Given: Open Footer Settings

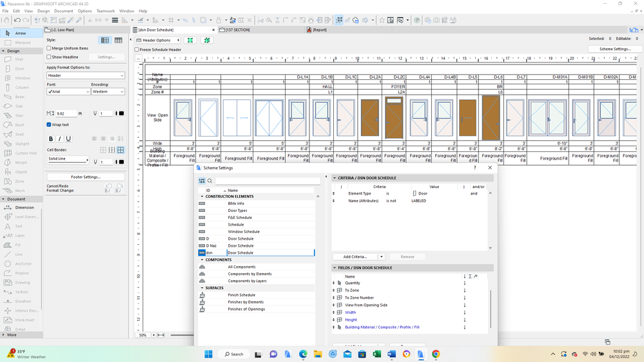Looking at the screenshot, I should tap(85, 176).
